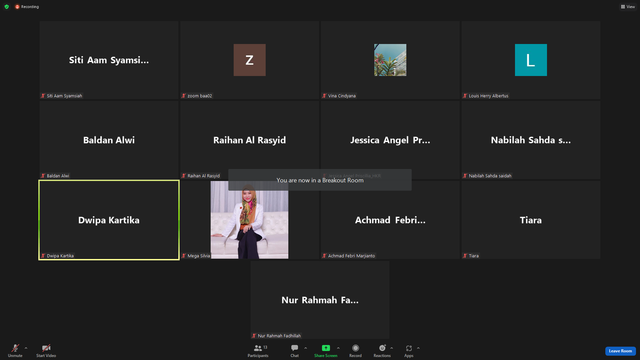
Task: Expand the Reactions options arrow
Action: click(x=391, y=348)
